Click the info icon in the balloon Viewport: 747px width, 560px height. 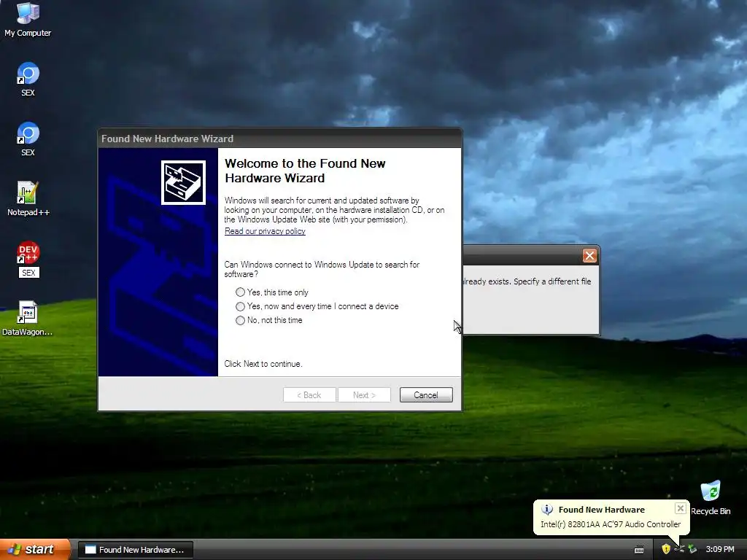pos(547,510)
